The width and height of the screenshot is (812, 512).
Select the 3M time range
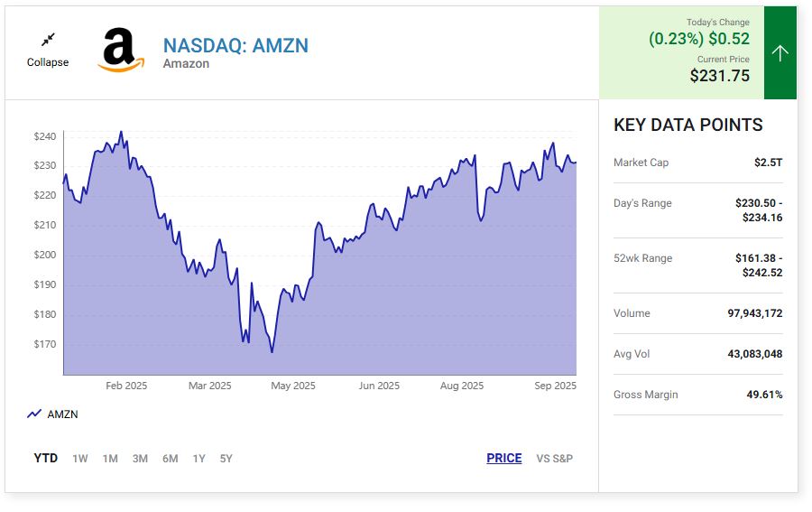[140, 459]
